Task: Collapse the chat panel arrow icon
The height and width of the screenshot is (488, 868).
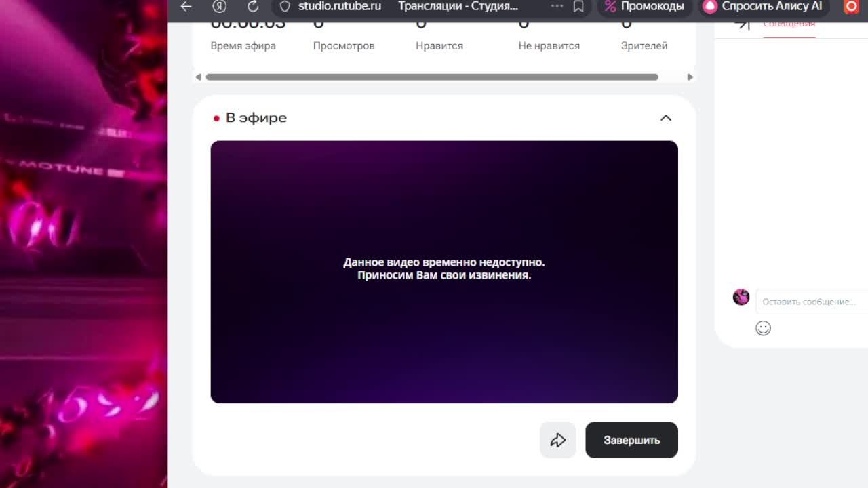Action: [x=743, y=24]
